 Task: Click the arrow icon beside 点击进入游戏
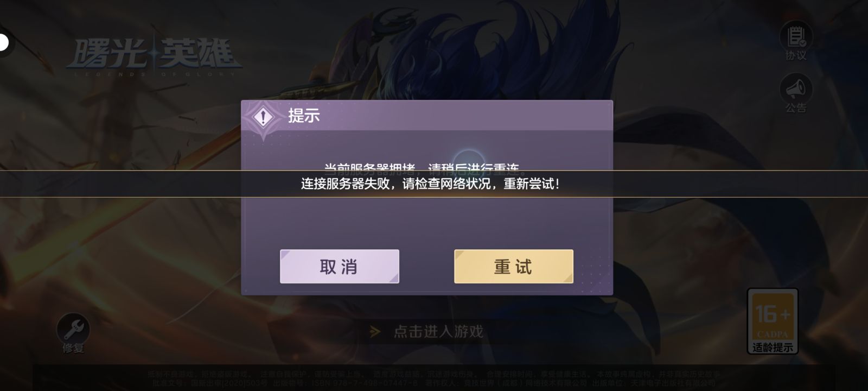click(x=375, y=331)
